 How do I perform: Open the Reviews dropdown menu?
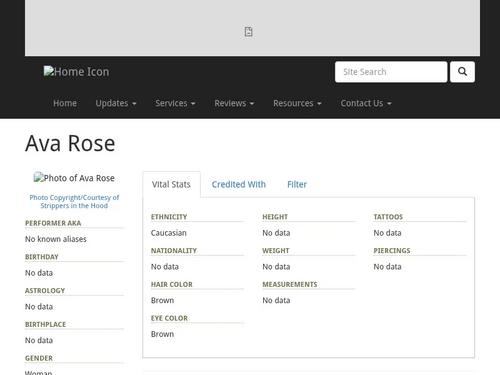coord(234,103)
